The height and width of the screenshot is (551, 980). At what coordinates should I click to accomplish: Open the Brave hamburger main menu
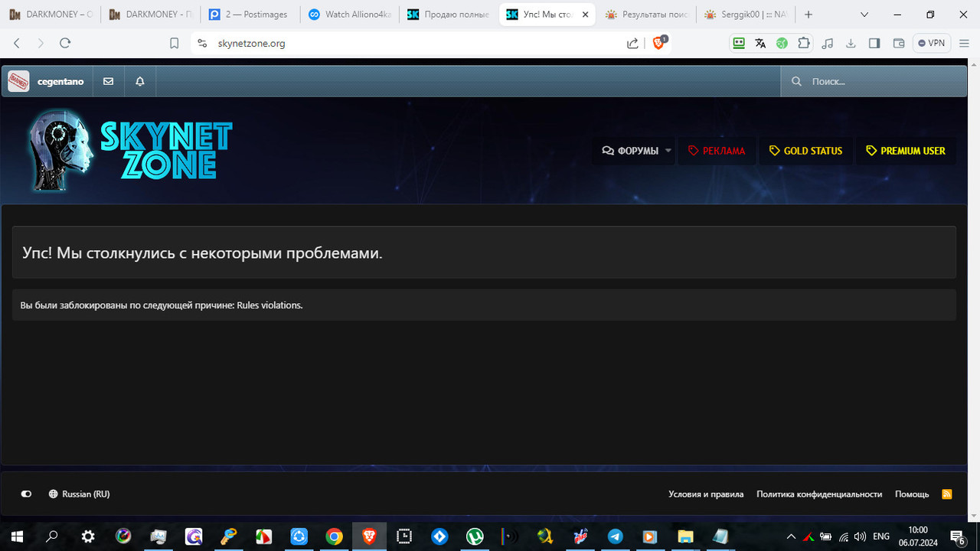click(963, 44)
